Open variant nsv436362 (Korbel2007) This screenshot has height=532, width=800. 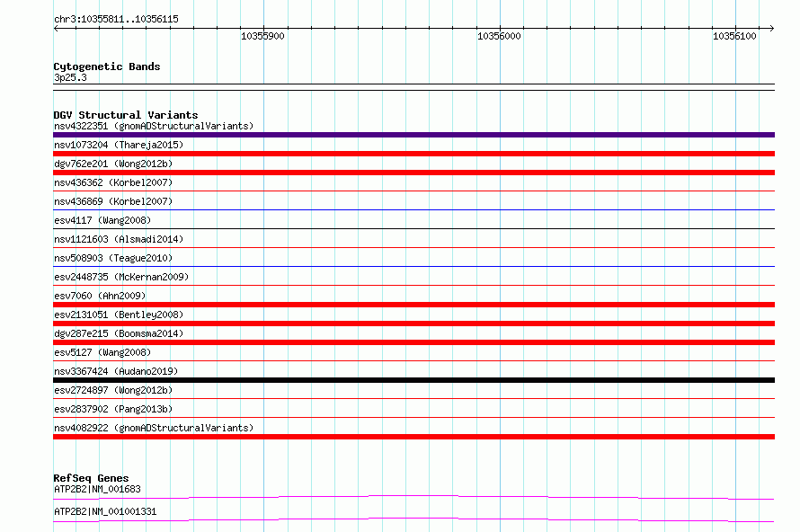[x=113, y=182]
